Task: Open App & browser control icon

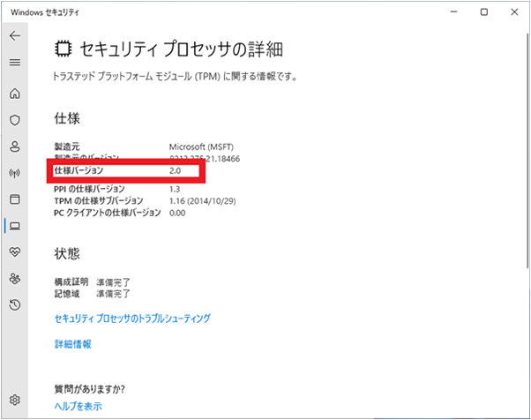Action: pos(15,199)
